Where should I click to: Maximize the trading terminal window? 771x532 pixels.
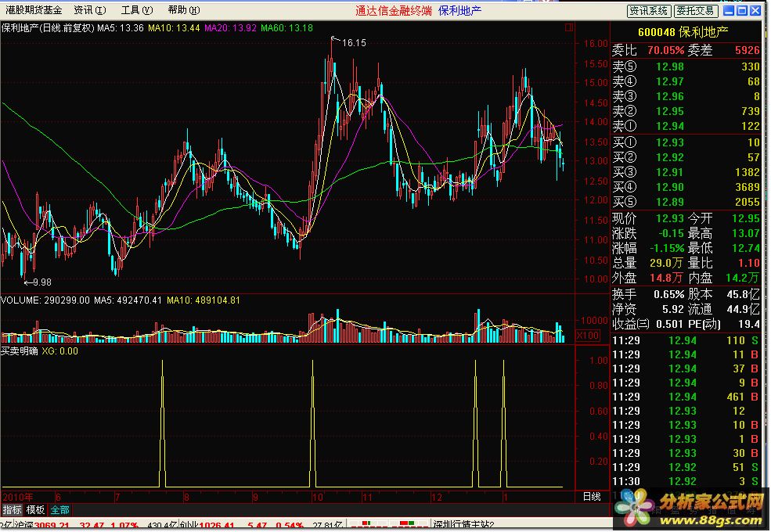(x=742, y=11)
